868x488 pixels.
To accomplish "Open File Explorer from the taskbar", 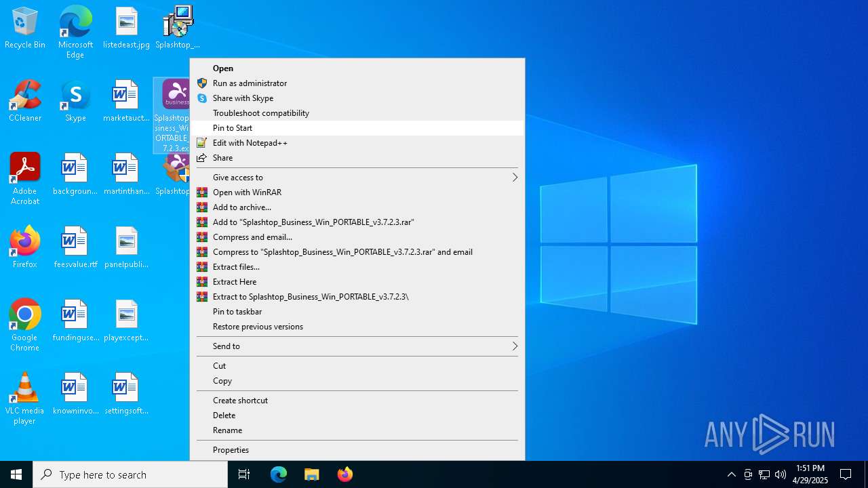I will pos(312,474).
